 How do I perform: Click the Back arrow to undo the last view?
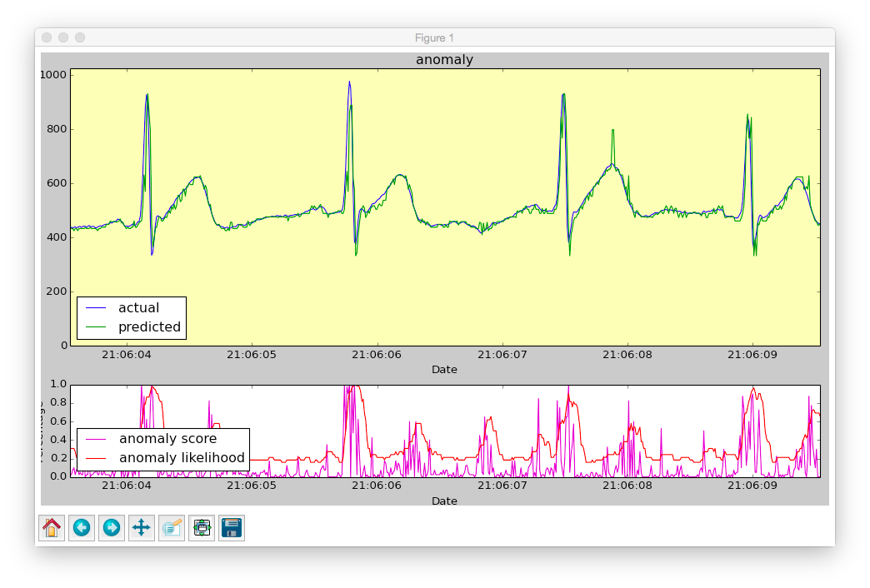point(81,527)
